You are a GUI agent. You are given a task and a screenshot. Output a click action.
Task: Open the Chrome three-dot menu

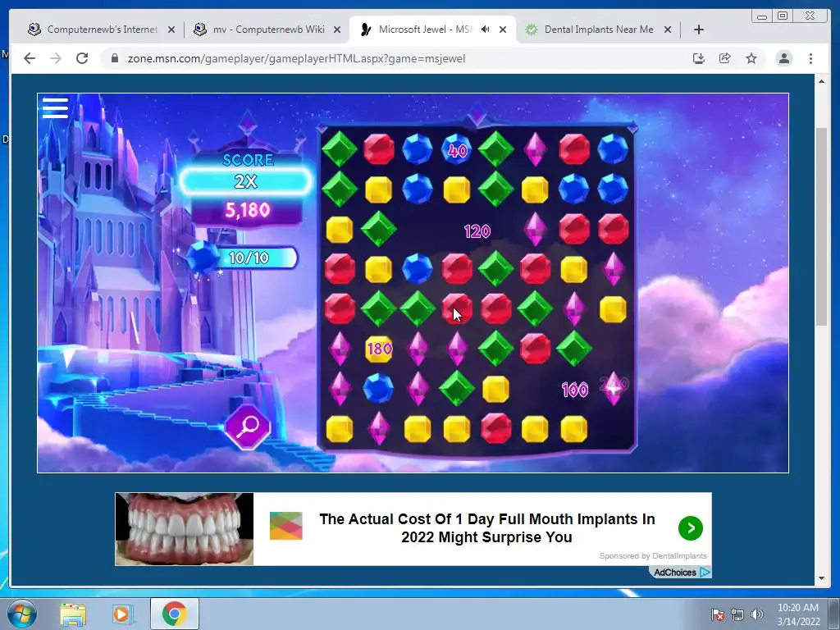[810, 58]
